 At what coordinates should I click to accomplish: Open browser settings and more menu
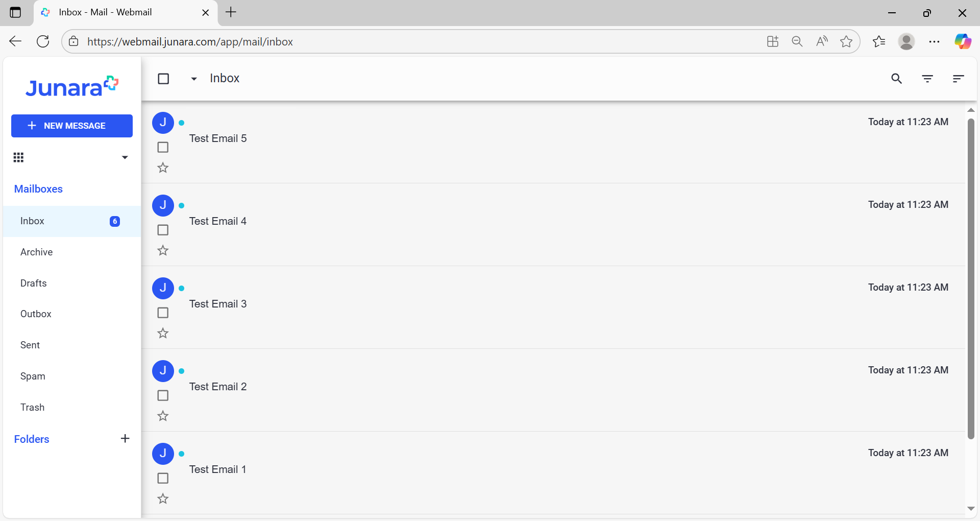(934, 41)
